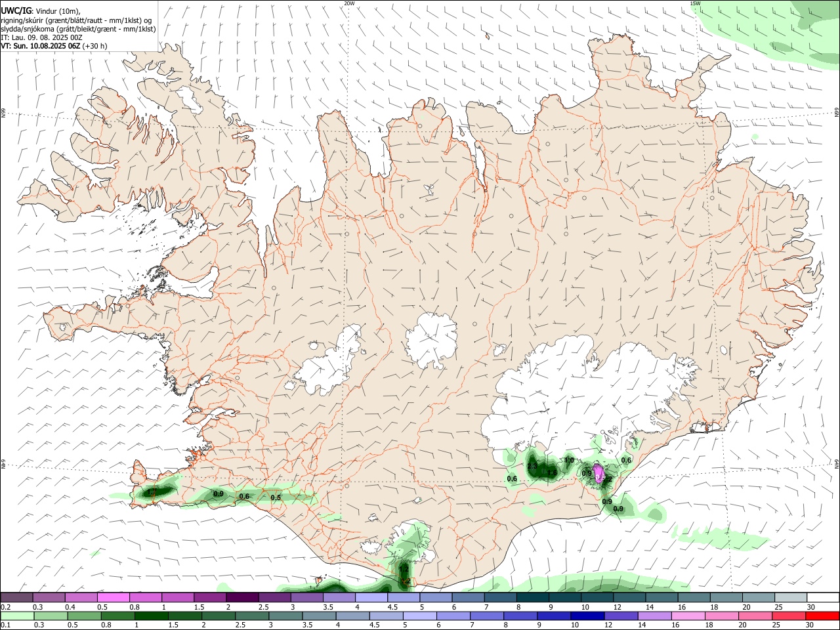
Task: Click the 0.2 mauve swatch in snow scale
Action: (x=16, y=597)
